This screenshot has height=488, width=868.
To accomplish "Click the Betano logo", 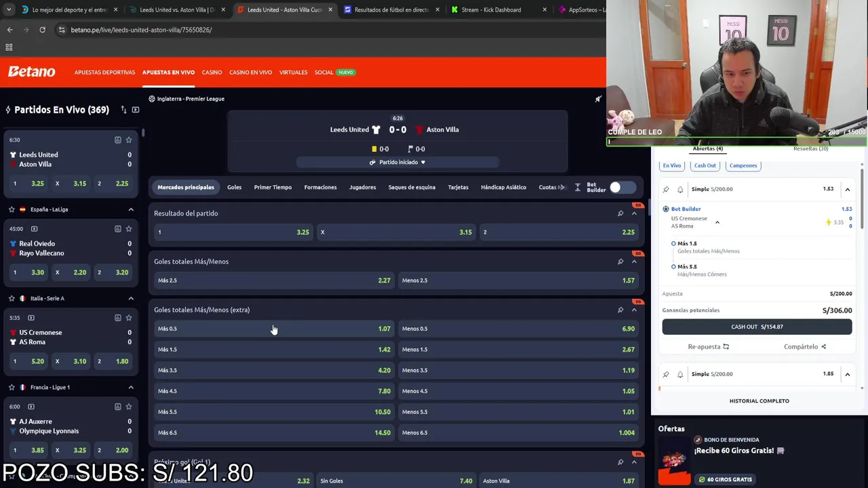I will click(x=32, y=72).
